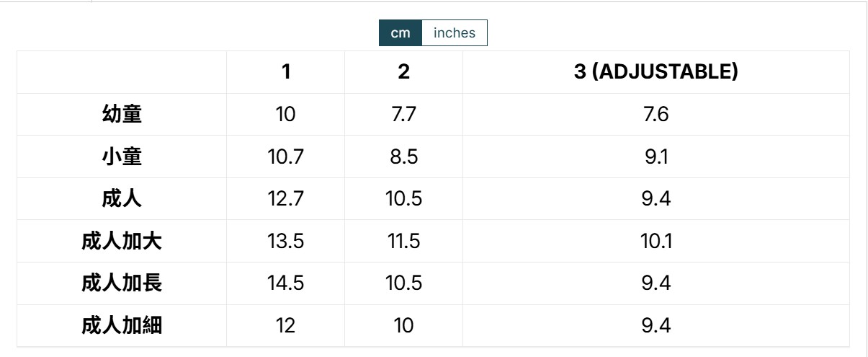
Task: Click the 12 cell in 成人加細 row
Action: tap(286, 325)
